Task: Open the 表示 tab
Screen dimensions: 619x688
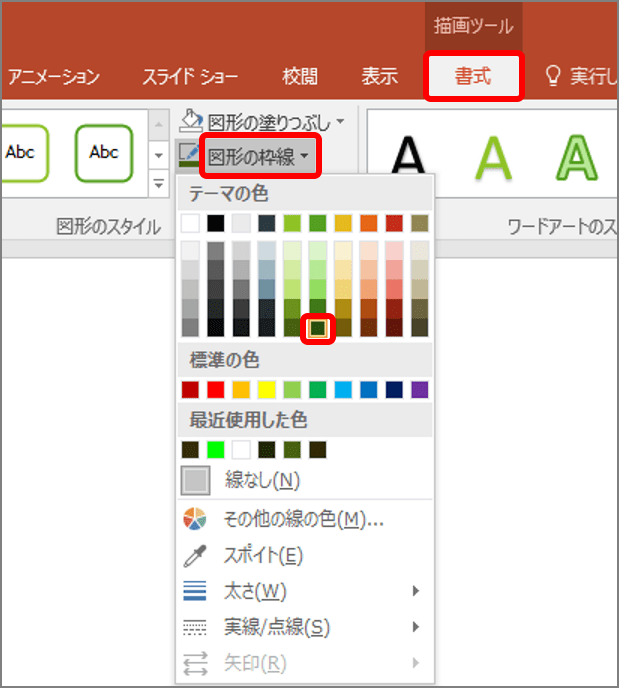Action: pyautogui.click(x=379, y=77)
